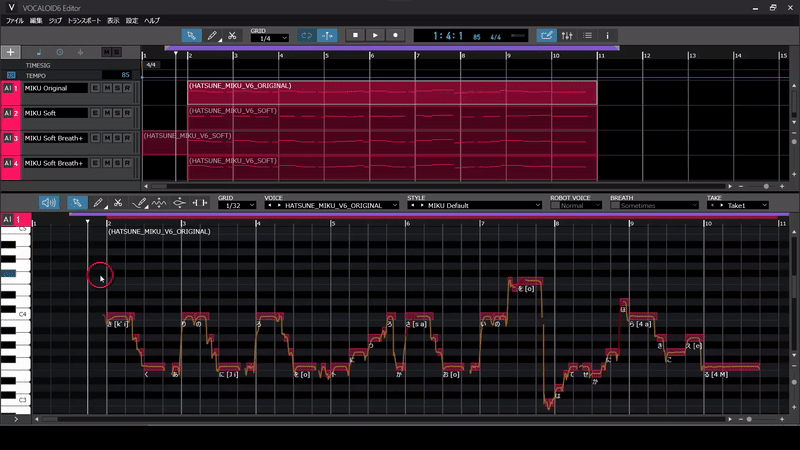This screenshot has height=450, width=800.
Task: Select pencil tool in note editor toolbar
Action: (98, 203)
